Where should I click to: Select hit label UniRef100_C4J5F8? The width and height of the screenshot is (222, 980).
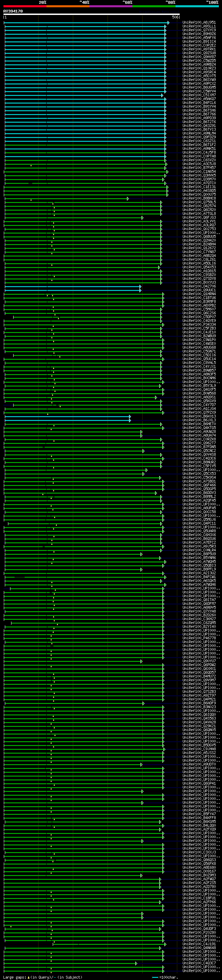click(x=199, y=152)
